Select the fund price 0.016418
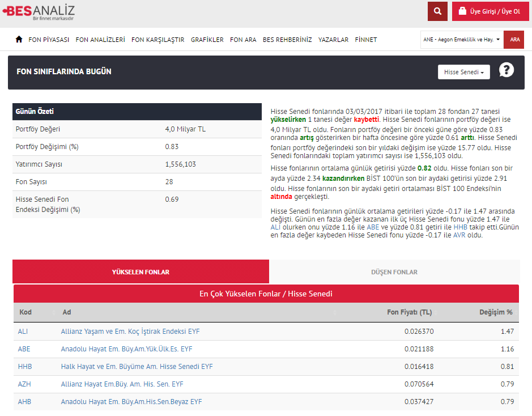532x416 pixels. coord(419,367)
